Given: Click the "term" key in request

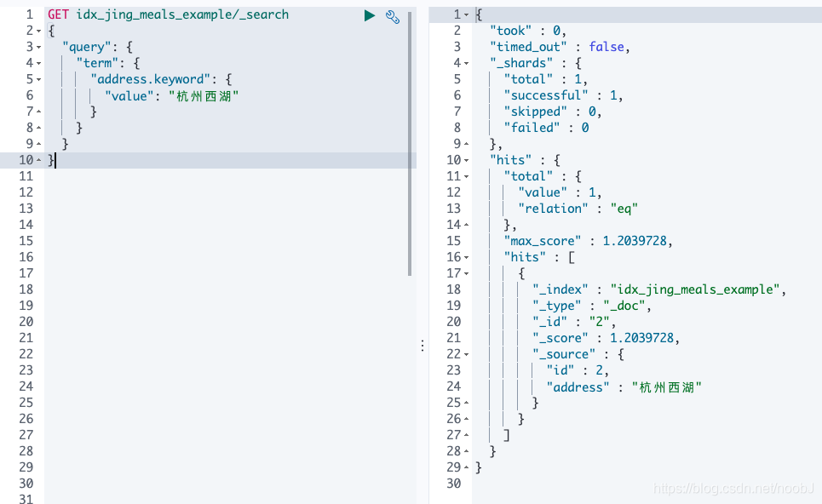Looking at the screenshot, I should click(x=97, y=63).
